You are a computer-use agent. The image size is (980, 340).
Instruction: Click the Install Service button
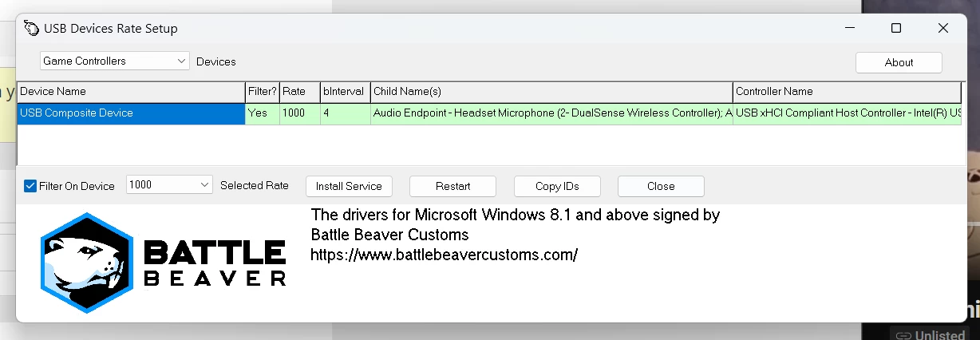point(349,186)
